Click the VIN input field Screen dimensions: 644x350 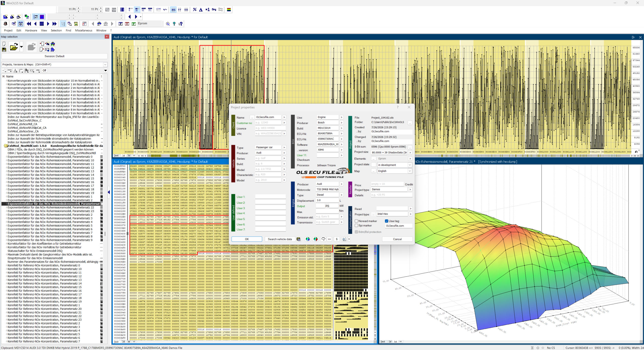268,134
